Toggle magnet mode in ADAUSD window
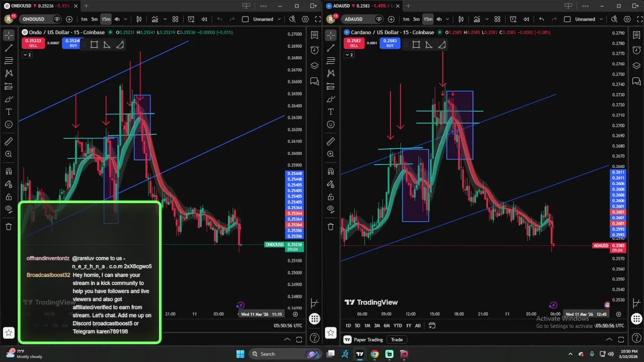The width and height of the screenshot is (644, 362). tap(331, 171)
